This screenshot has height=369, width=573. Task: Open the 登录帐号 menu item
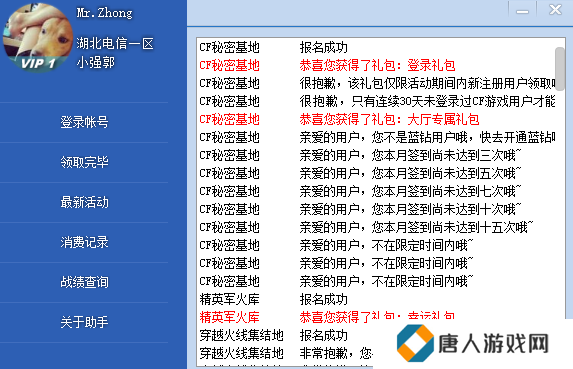(84, 122)
